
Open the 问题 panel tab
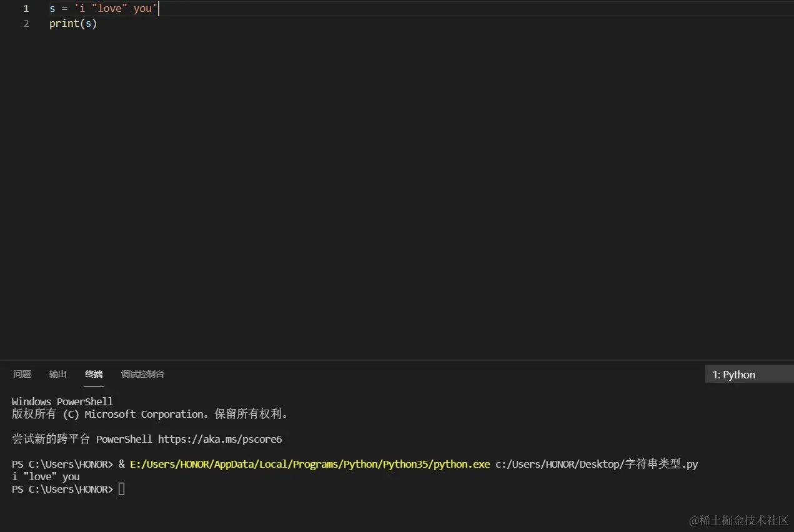pos(22,374)
